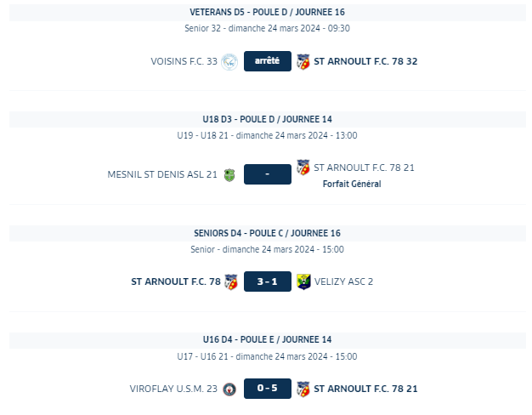Viewport: 532px width, 415px height.
Task: Open Seniors D4 - Poule C Journee 16 header
Action: [268, 233]
